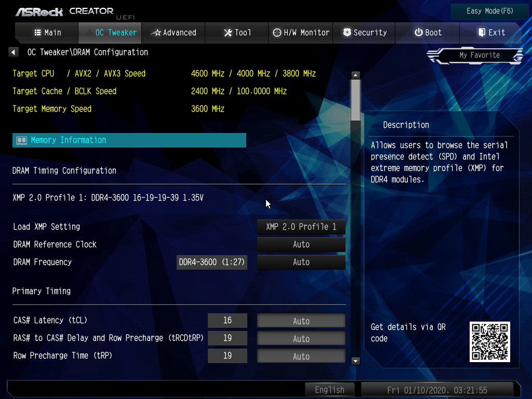Screen dimensions: 532x399
Task: Open the DRAM Frequency Auto dropdown
Action: pyautogui.click(x=301, y=262)
